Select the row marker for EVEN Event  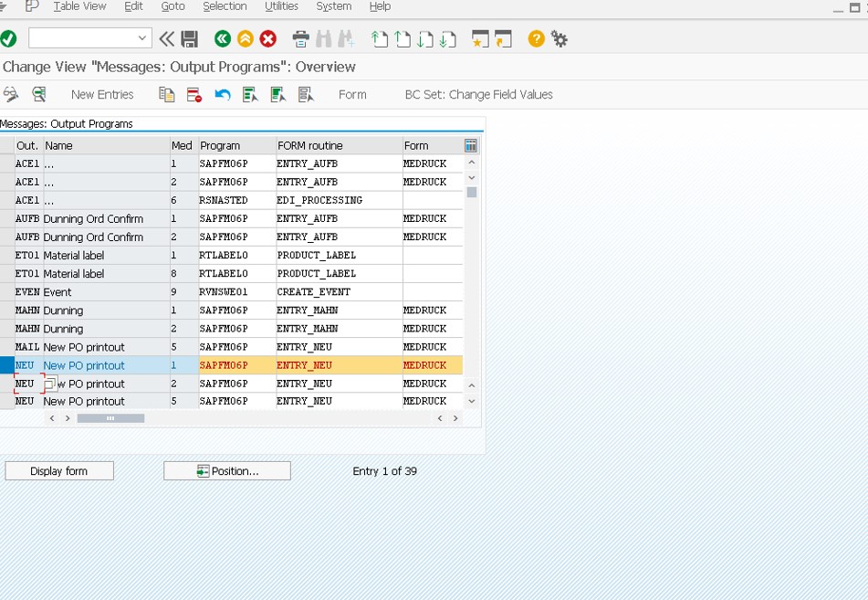point(7,292)
